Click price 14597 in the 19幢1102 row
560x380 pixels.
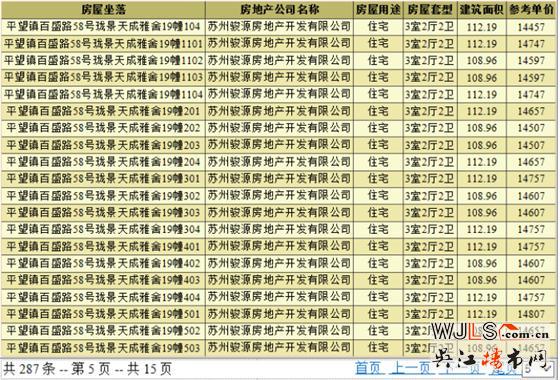tap(531, 61)
